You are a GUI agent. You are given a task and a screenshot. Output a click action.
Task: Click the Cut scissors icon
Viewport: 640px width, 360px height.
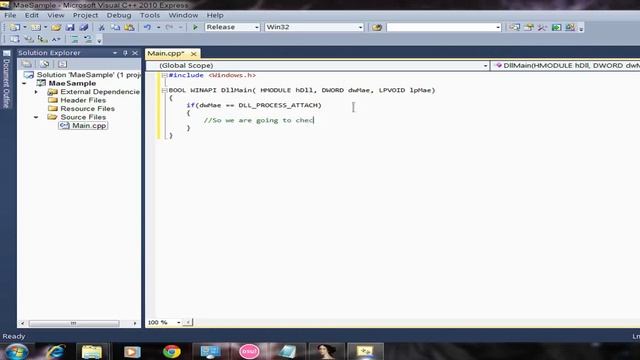click(x=101, y=27)
